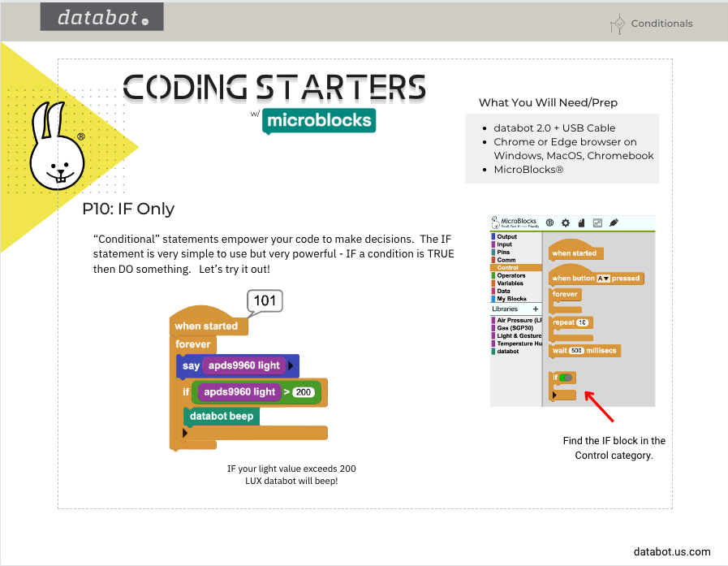Open the Light & Gesture library

point(516,335)
